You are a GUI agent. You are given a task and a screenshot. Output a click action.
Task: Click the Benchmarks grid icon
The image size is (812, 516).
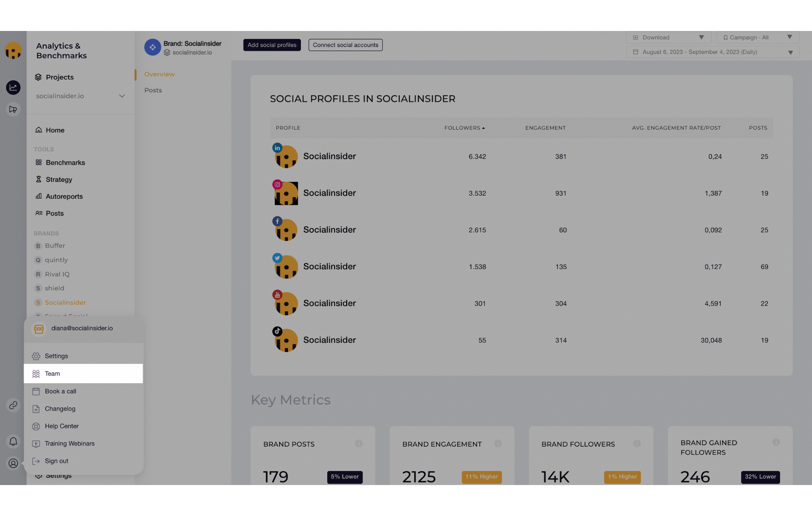(39, 162)
